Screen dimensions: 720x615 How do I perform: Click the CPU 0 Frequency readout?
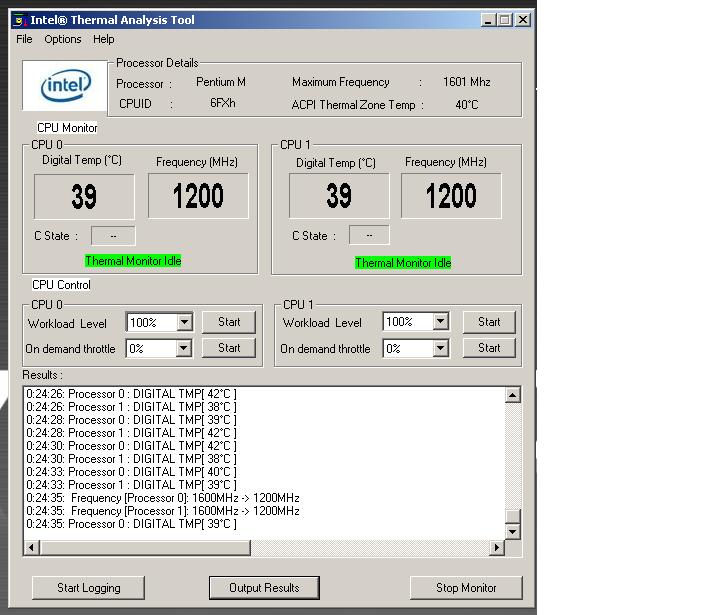point(198,196)
